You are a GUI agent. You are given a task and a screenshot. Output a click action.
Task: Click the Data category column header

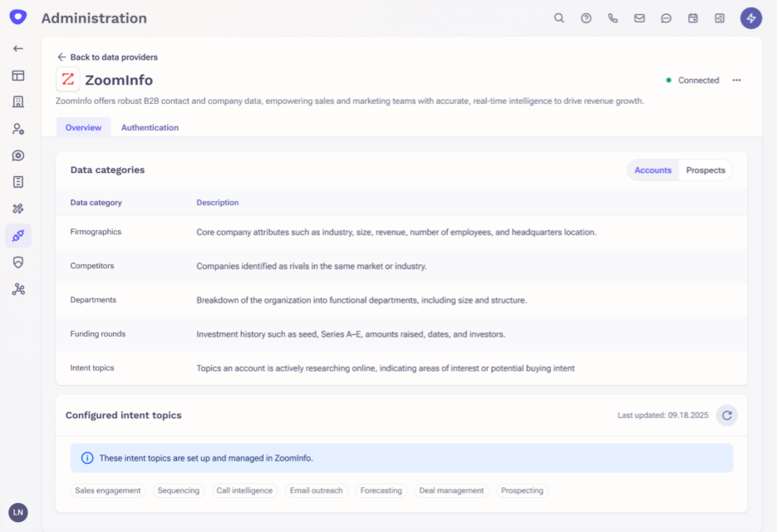pyautogui.click(x=96, y=203)
